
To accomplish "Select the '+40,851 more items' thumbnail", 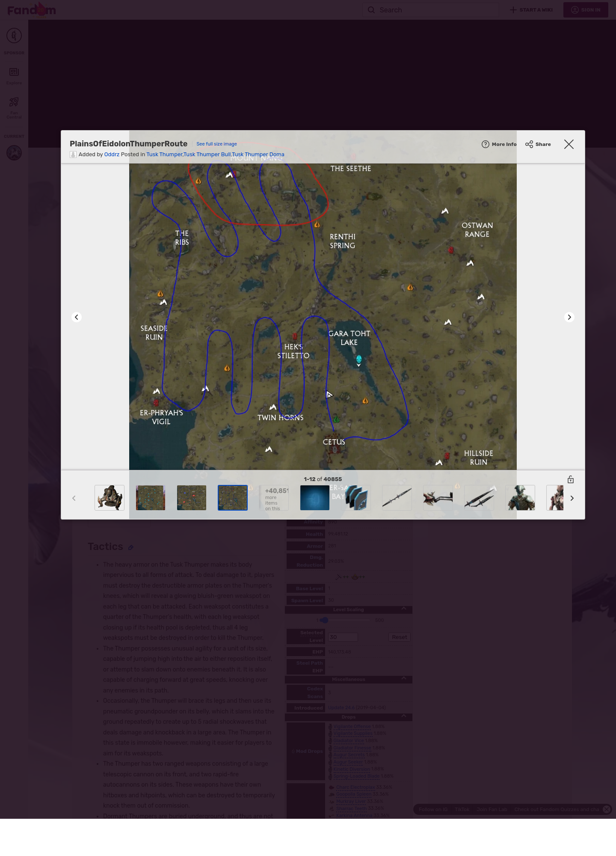I will (x=274, y=498).
